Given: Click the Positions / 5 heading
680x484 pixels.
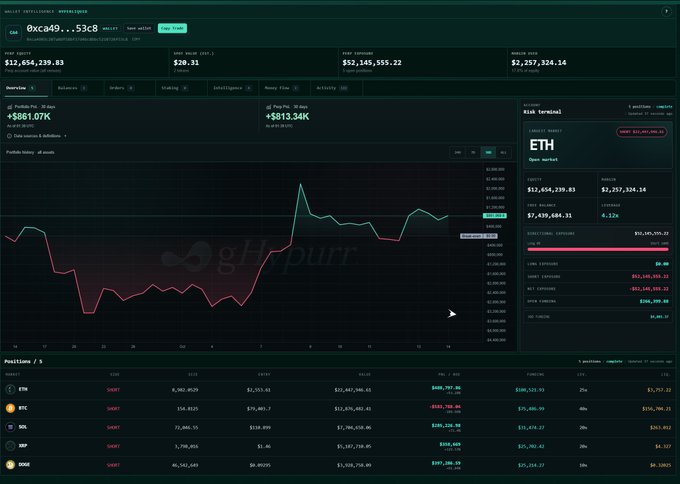Looking at the screenshot, I should click(23, 361).
